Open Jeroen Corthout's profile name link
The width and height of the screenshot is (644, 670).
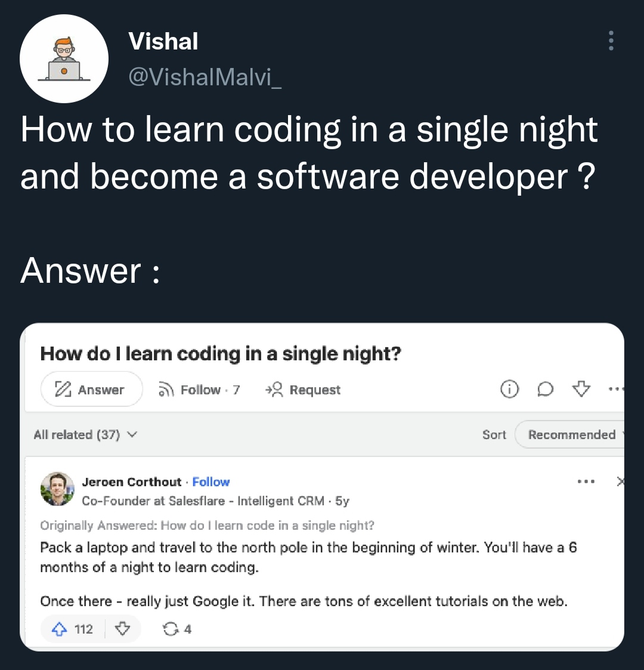(x=131, y=482)
